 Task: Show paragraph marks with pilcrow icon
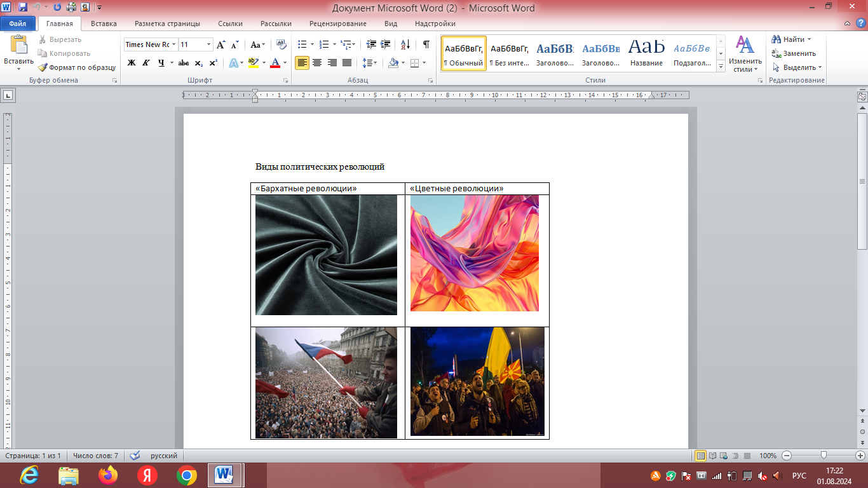click(426, 44)
